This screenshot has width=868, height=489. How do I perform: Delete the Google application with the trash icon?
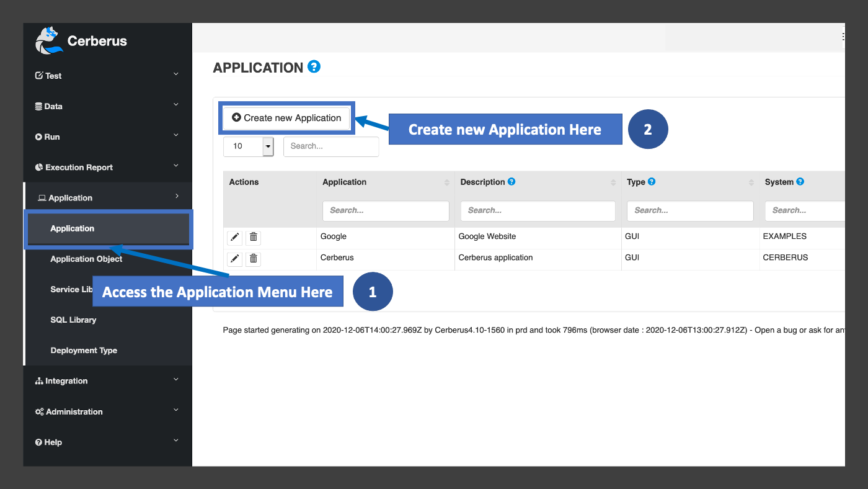254,237
